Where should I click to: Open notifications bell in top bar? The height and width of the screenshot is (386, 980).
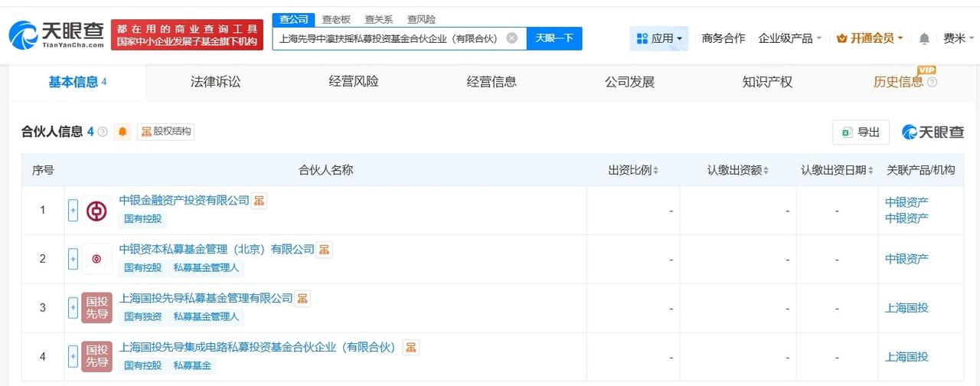924,38
